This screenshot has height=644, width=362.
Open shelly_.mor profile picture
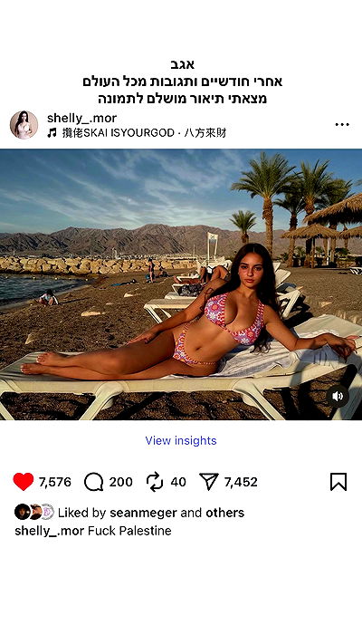(24, 125)
